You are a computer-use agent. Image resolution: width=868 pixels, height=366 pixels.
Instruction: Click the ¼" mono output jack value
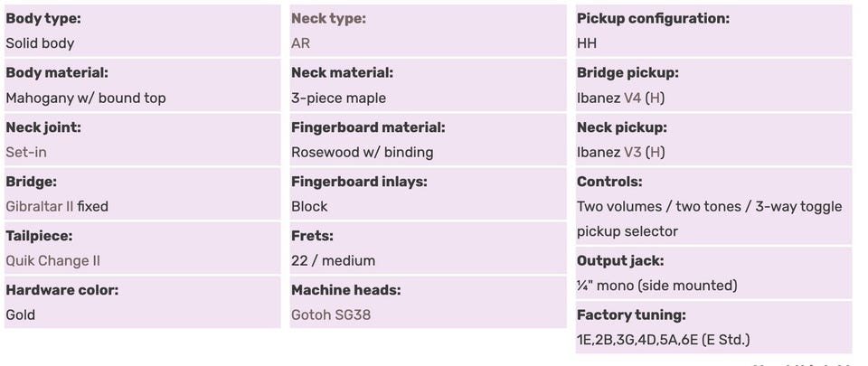pos(656,286)
